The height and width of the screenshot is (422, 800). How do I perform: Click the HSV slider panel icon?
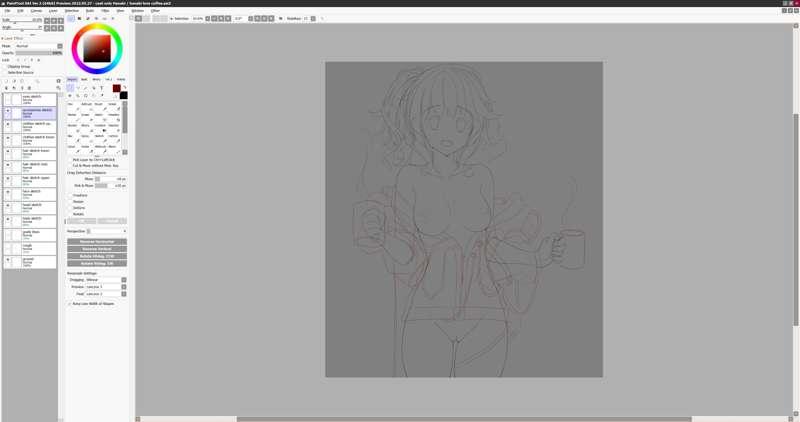88,18
